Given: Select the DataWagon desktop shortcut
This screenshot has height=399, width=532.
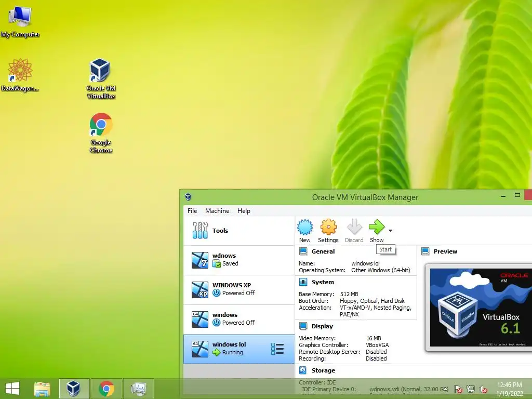Looking at the screenshot, I should click(20, 75).
